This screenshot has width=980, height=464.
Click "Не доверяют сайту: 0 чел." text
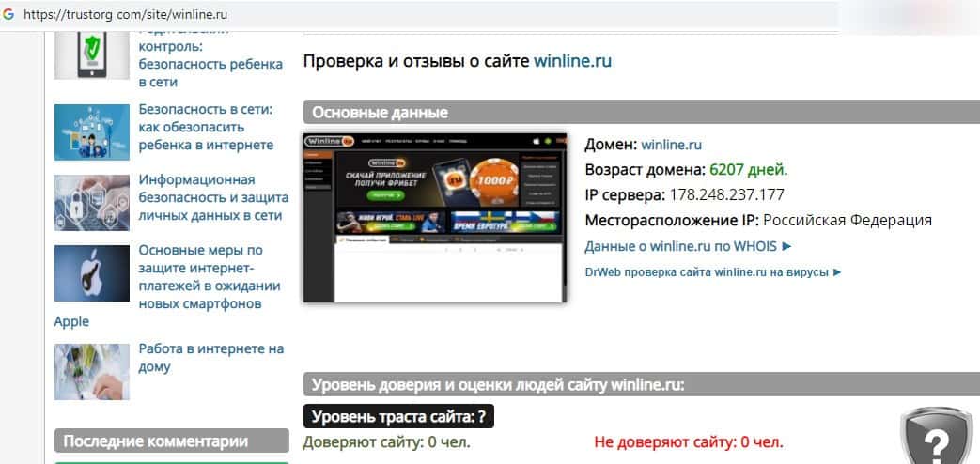pos(688,442)
